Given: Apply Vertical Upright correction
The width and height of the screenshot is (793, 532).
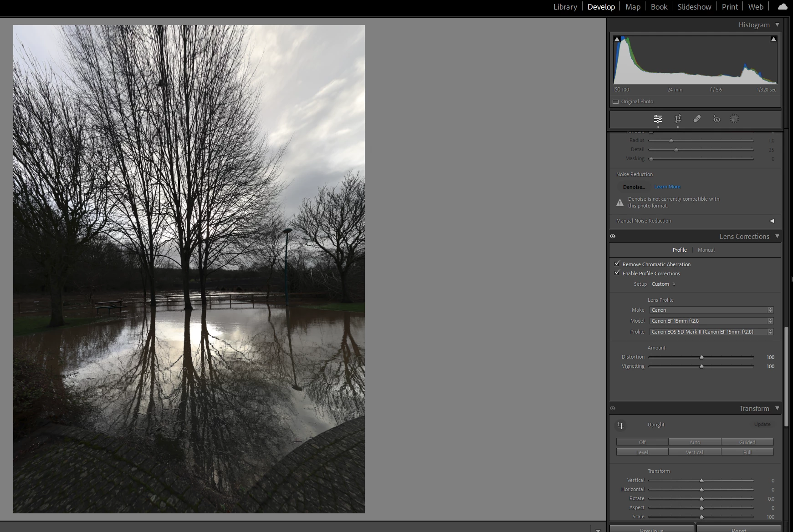Looking at the screenshot, I should 695,452.
